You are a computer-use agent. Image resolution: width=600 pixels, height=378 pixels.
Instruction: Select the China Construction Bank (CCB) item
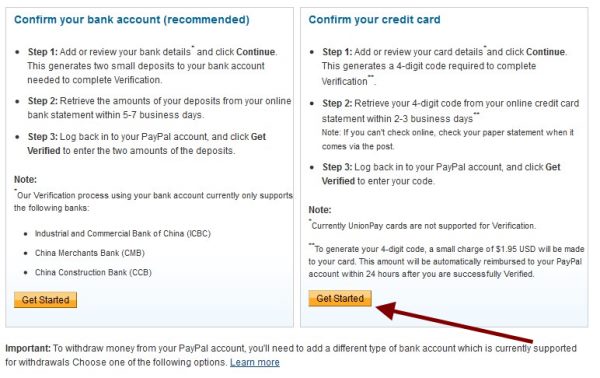click(93, 272)
